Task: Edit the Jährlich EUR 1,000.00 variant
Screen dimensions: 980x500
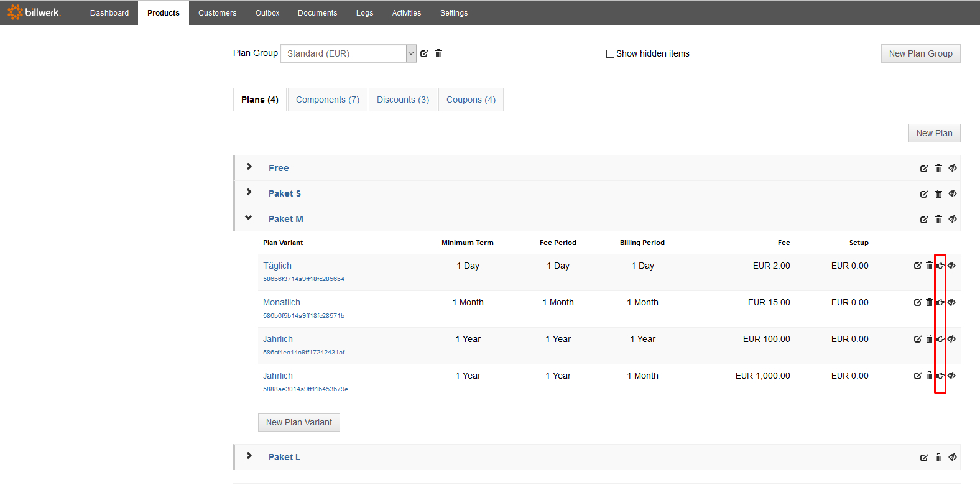Action: [917, 376]
